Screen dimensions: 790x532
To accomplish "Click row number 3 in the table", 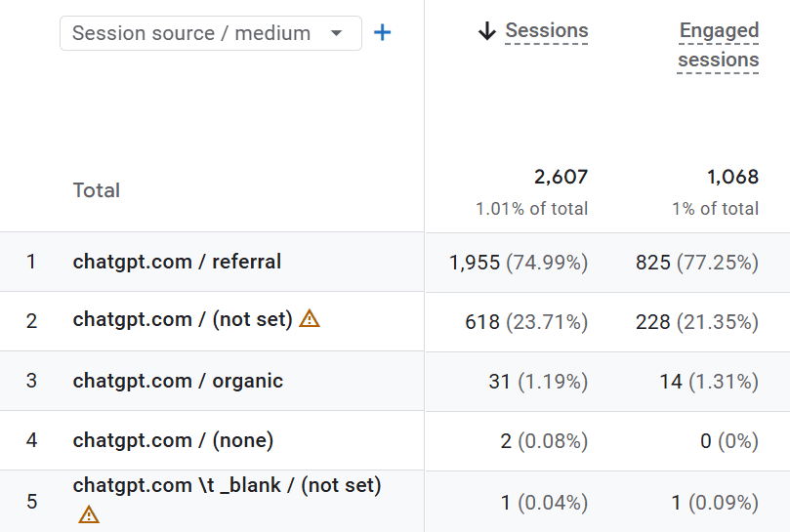I will click(31, 381).
